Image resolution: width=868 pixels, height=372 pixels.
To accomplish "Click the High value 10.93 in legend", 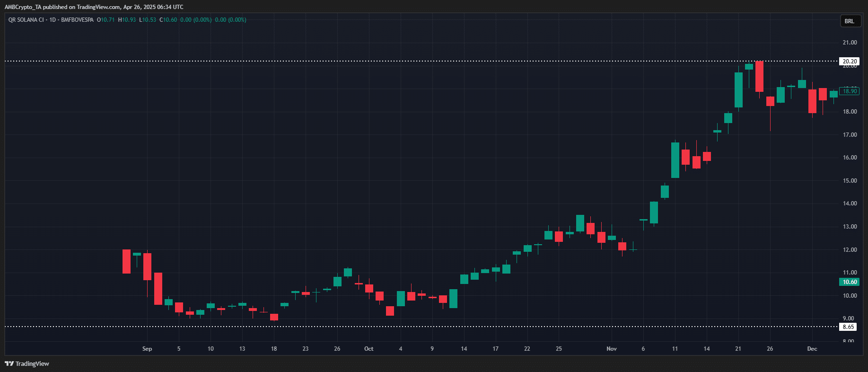I will (x=129, y=20).
